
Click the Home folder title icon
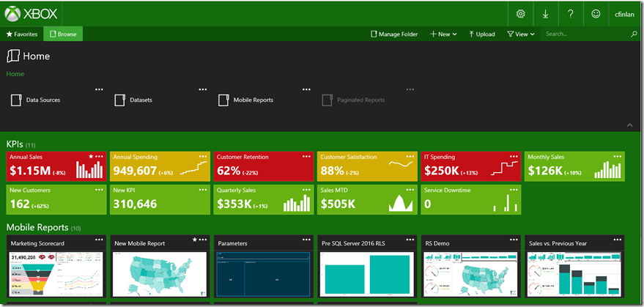click(x=12, y=56)
